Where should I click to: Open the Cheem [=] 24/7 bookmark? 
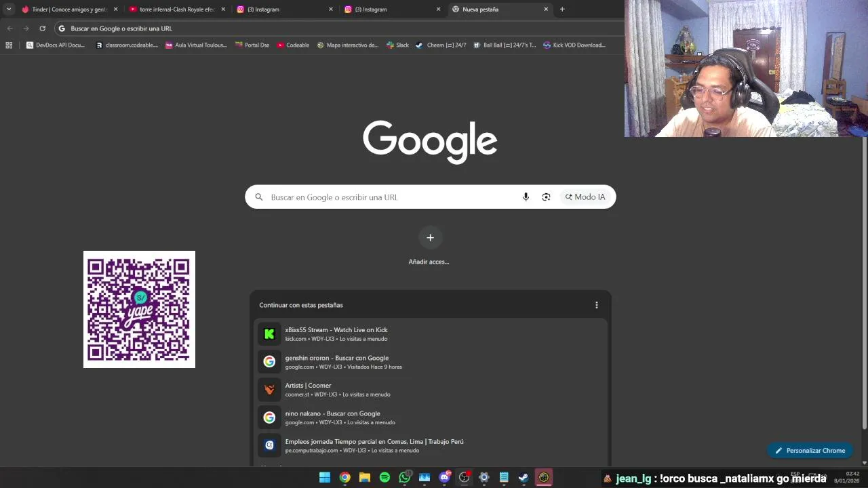pyautogui.click(x=441, y=45)
